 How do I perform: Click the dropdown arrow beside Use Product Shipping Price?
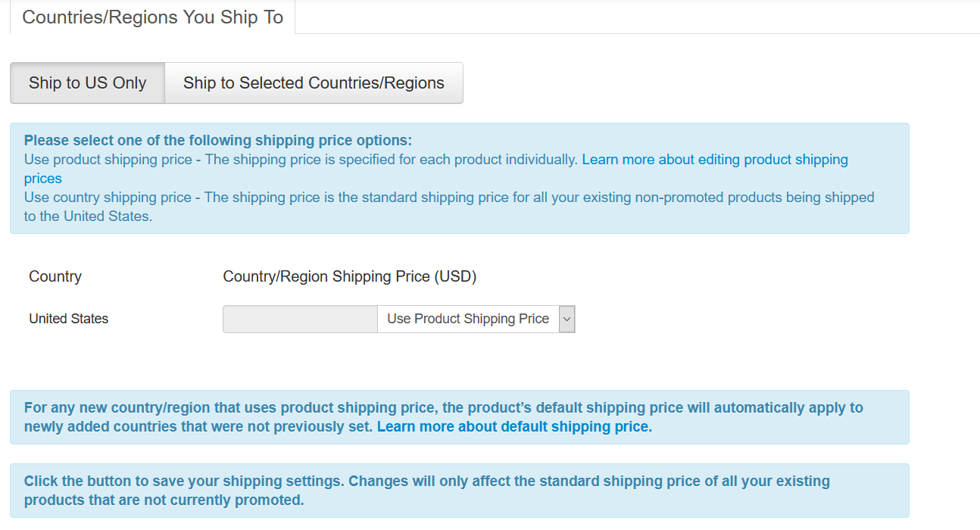(x=566, y=319)
